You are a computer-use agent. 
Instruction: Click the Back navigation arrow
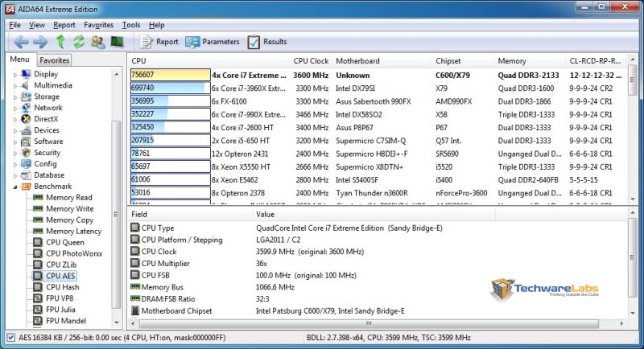click(21, 42)
